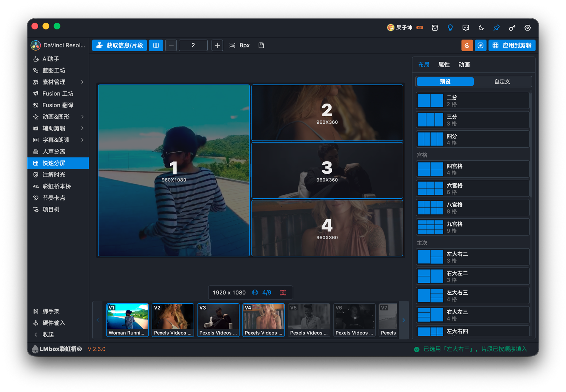Toggle the pin window icon
The image size is (566, 392).
(497, 28)
